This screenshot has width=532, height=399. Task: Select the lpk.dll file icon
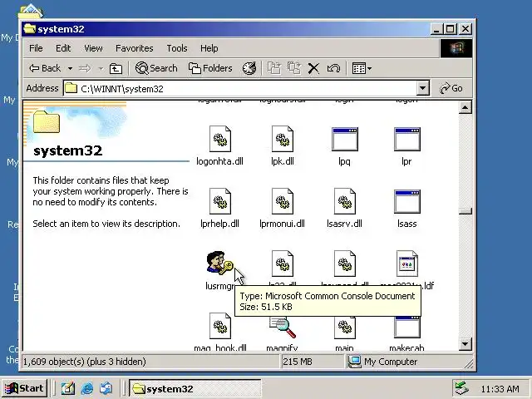283,139
